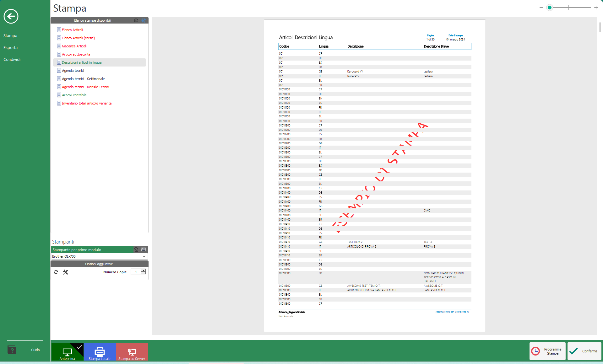Click the edit-page icon in Stampante per primo modulo header
The width and height of the screenshot is (603, 364).
(x=136, y=249)
